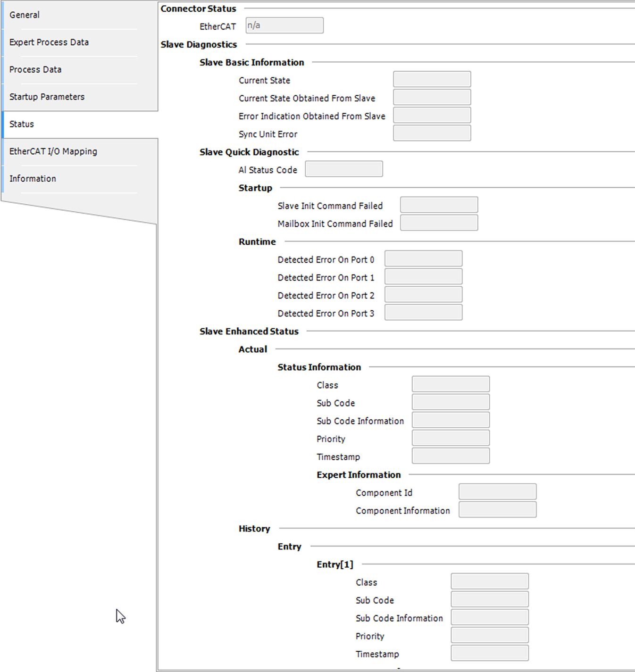This screenshot has width=635, height=672.
Task: Click the EtherCAT connector status field
Action: tap(284, 25)
